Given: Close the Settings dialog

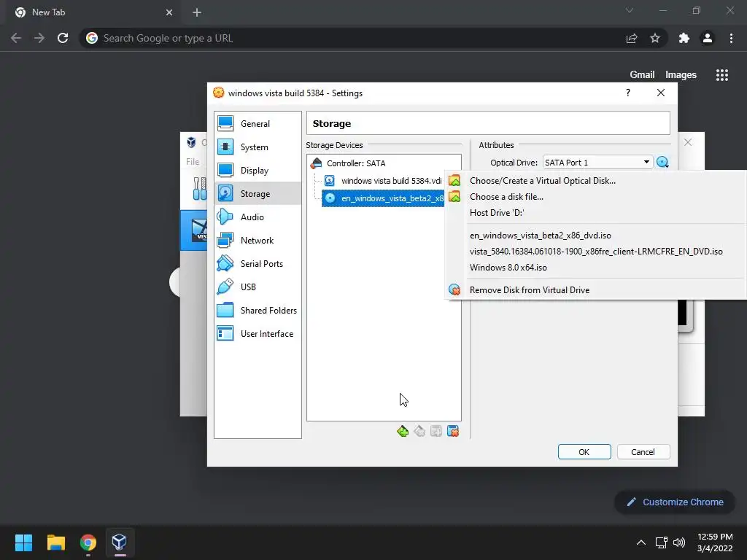Looking at the screenshot, I should (661, 93).
